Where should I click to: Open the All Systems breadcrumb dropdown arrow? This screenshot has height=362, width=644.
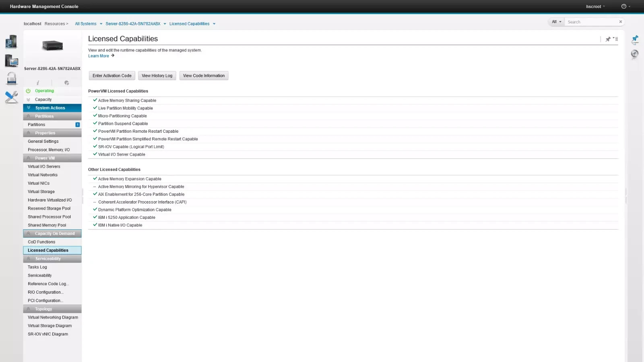coord(101,24)
